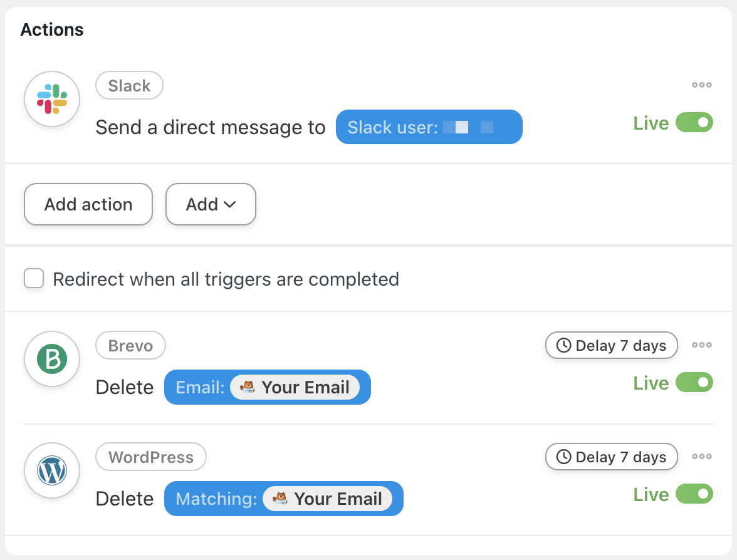
Task: Select the Brevo integration label tag
Action: point(130,345)
